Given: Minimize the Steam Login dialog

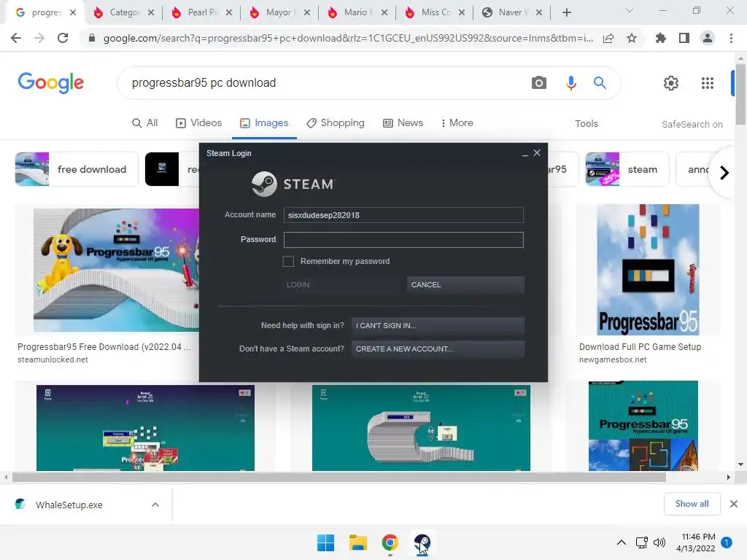Looking at the screenshot, I should click(525, 154).
